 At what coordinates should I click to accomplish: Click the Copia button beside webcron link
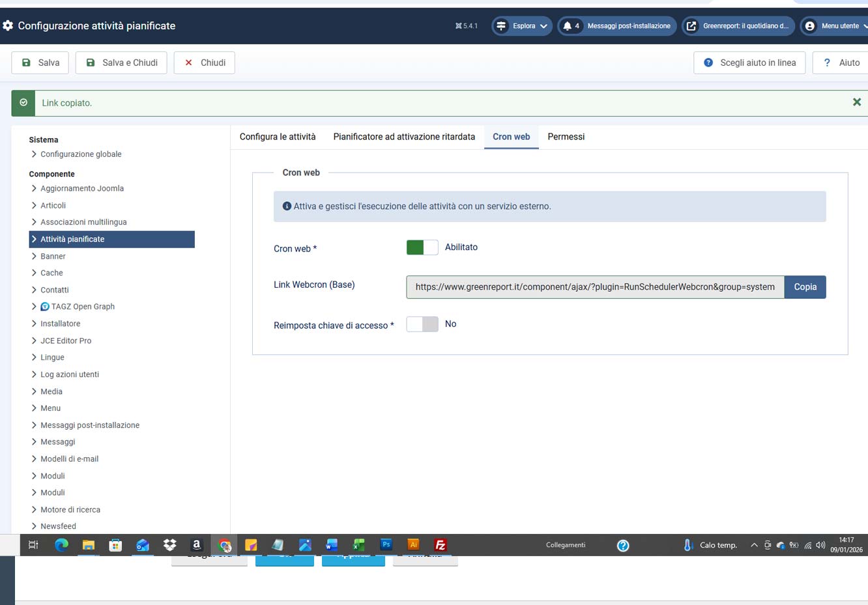(x=805, y=287)
